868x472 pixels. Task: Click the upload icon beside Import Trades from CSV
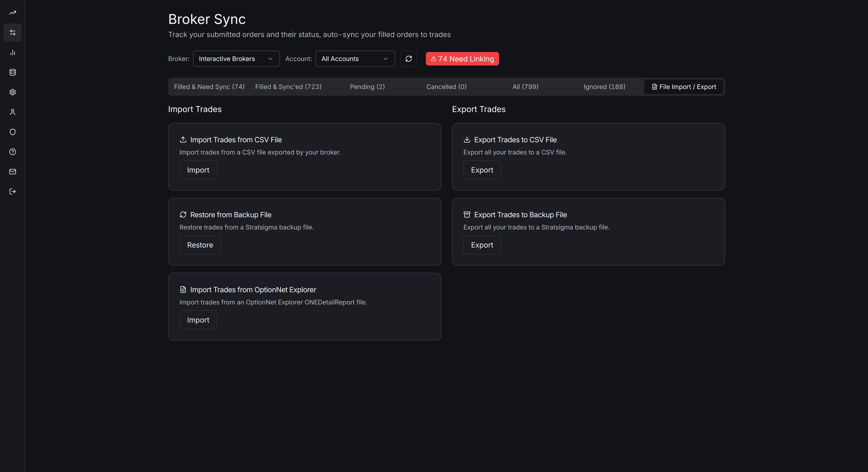point(183,139)
